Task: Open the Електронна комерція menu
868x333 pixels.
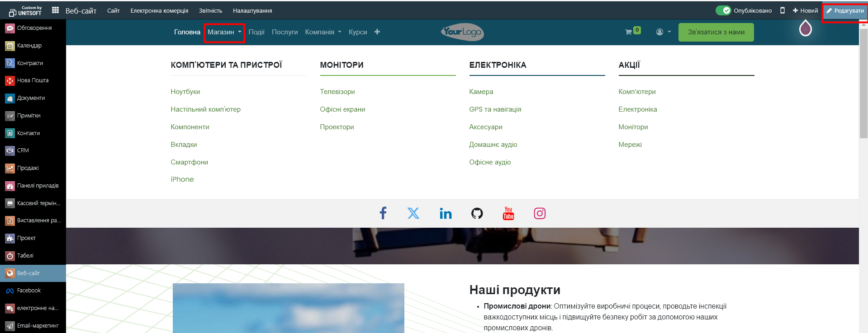Action: (x=159, y=10)
